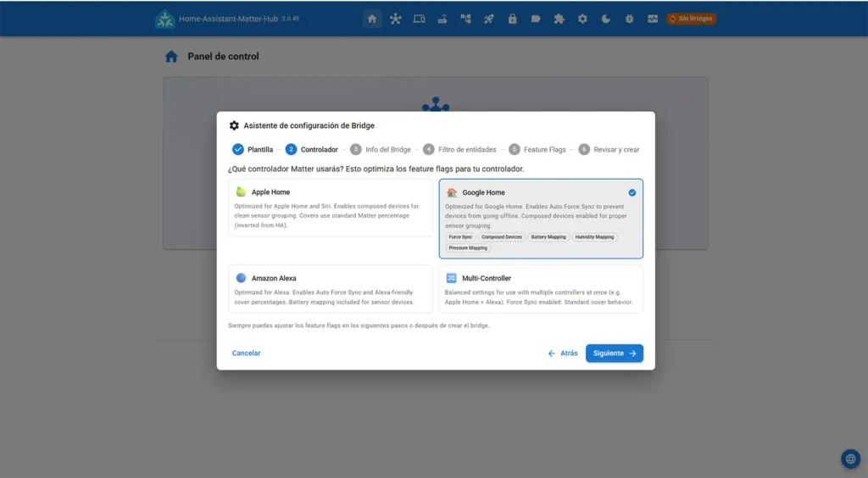Viewport: 868px width, 478px height.
Task: Choose the Multi-Controller card
Action: (x=541, y=289)
